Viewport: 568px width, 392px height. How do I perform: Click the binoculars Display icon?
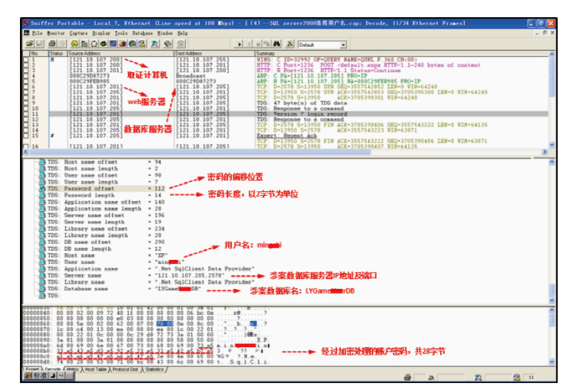pos(276,44)
